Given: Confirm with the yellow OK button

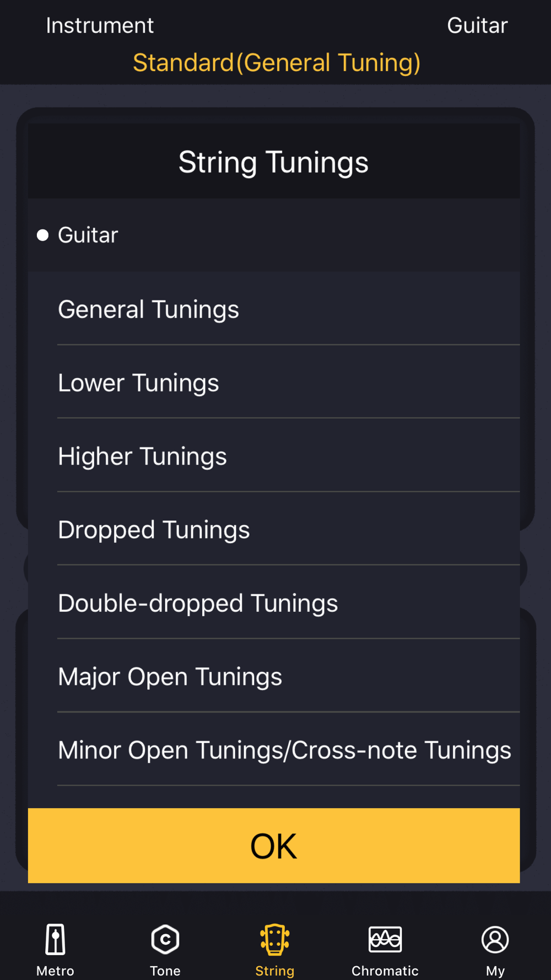Looking at the screenshot, I should (274, 846).
